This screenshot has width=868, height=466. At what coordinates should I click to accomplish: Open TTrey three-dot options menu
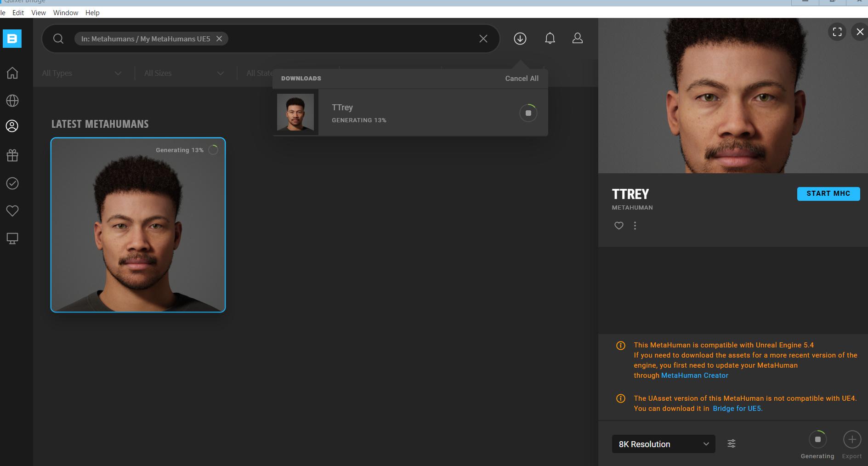635,226
